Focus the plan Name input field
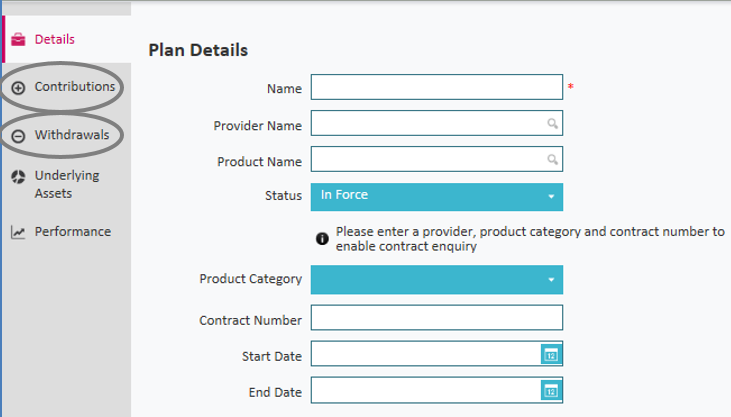 (x=436, y=88)
